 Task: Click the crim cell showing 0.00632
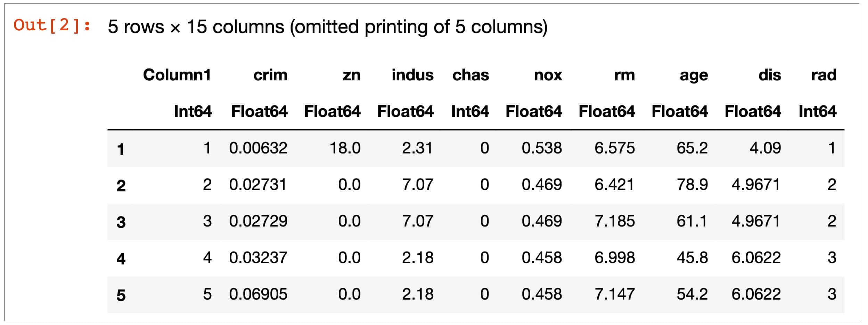point(258,148)
